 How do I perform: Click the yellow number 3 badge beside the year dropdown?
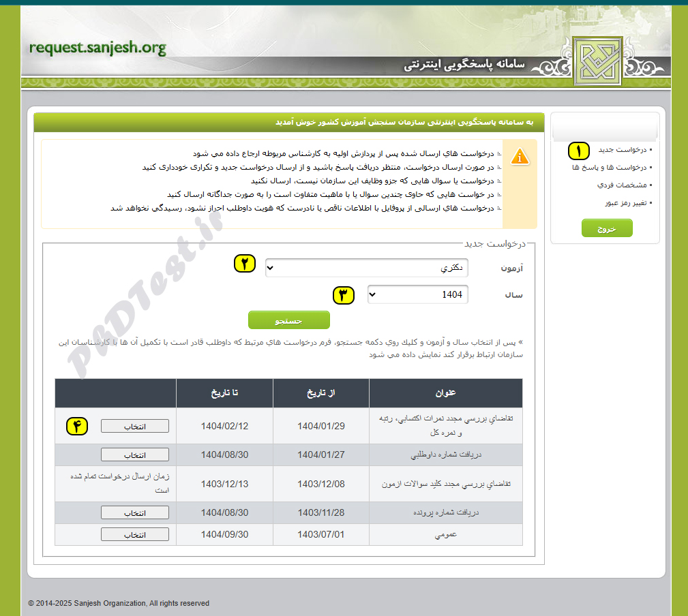[x=343, y=295]
